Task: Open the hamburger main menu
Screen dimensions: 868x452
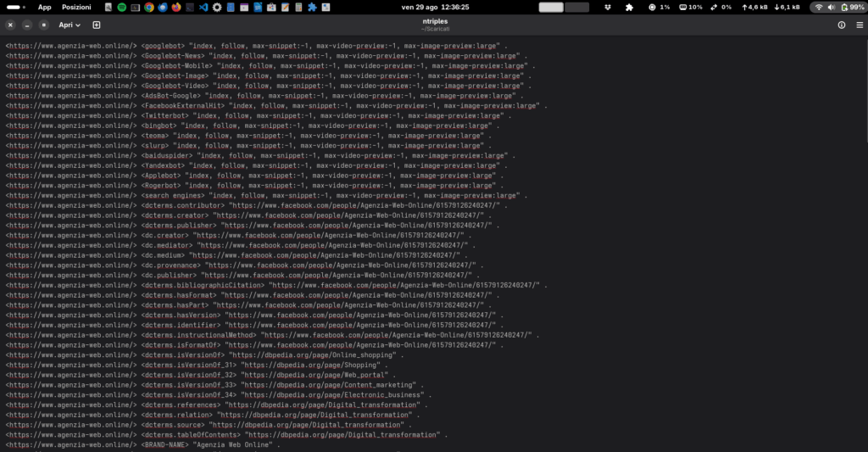Action: point(860,25)
